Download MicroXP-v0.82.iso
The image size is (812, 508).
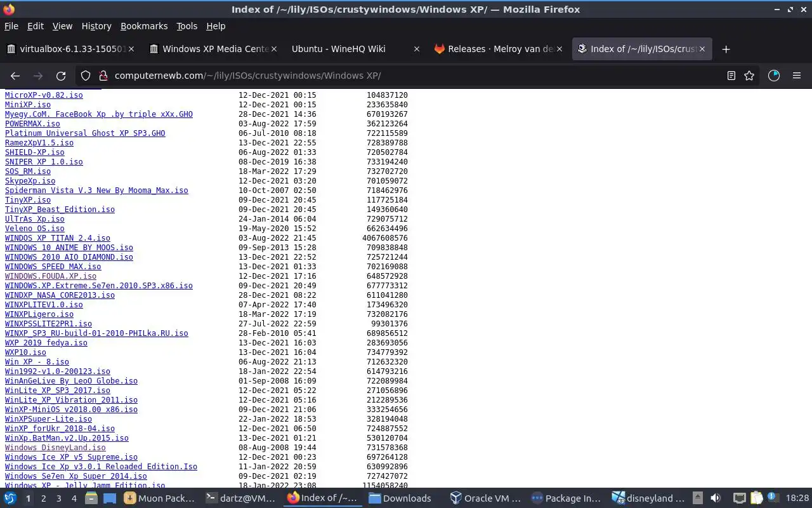(44, 95)
